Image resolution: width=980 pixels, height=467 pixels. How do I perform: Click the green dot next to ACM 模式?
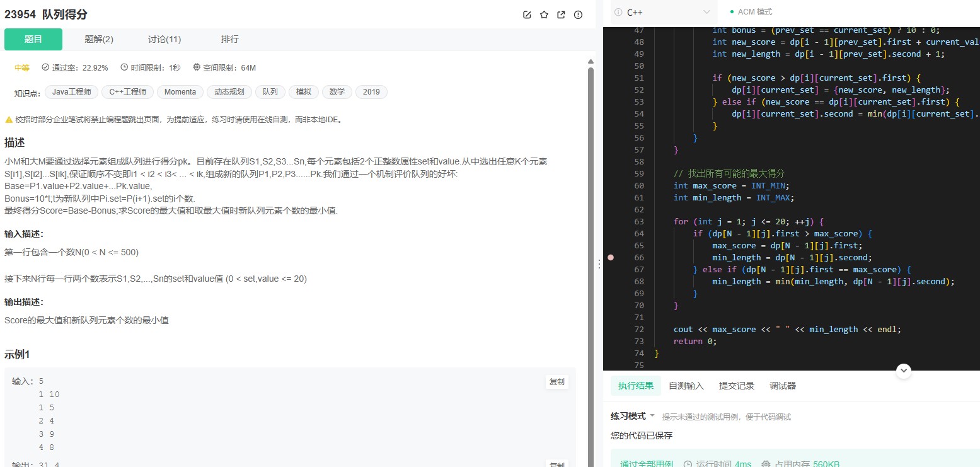732,11
